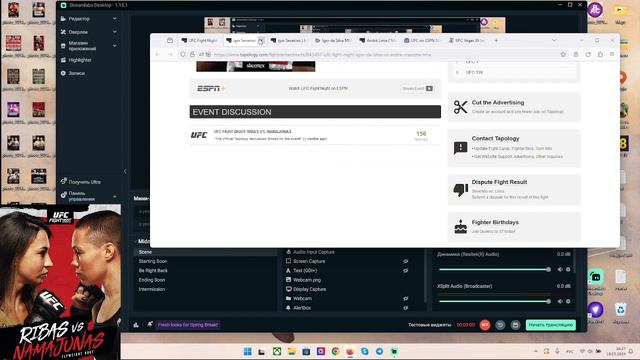Open the browser tab list dropdown
The image size is (640, 360).
click(x=554, y=40)
